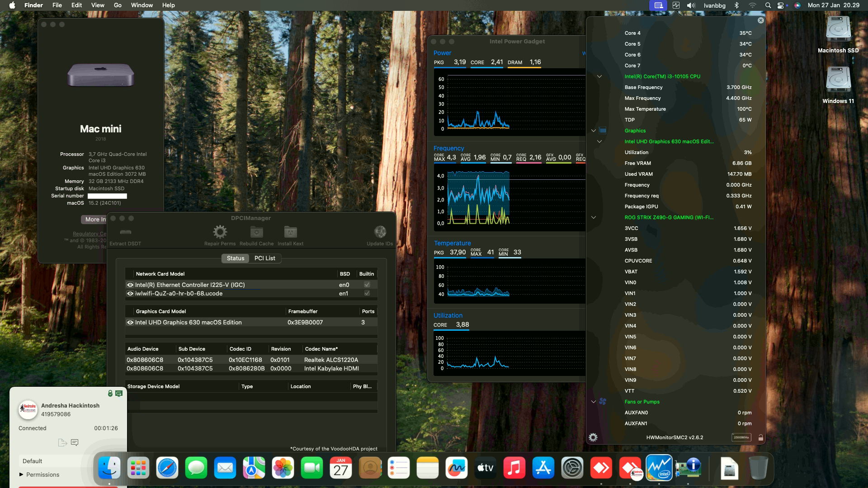Open the AnyDesk chat icon

pos(74,443)
